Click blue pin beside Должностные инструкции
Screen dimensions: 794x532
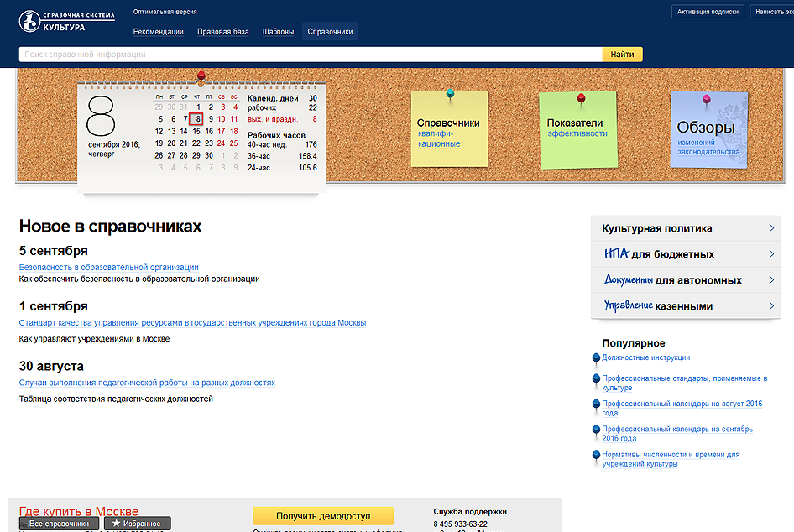[x=596, y=358]
